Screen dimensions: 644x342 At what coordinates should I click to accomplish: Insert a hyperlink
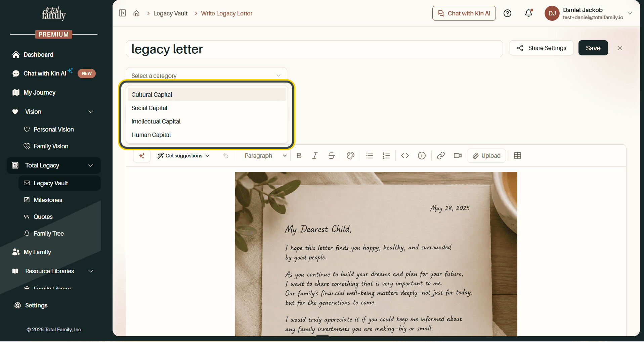(441, 156)
